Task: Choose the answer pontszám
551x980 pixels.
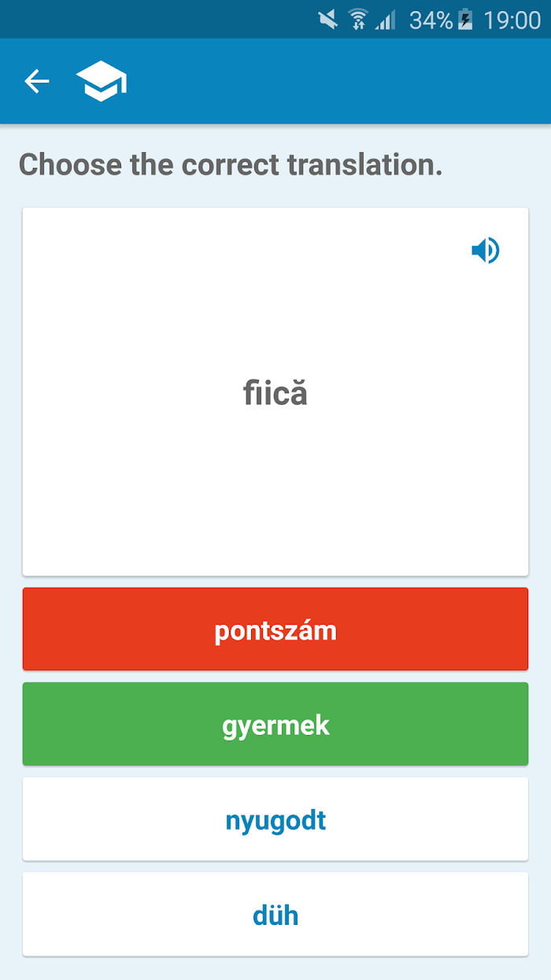Action: coord(275,629)
